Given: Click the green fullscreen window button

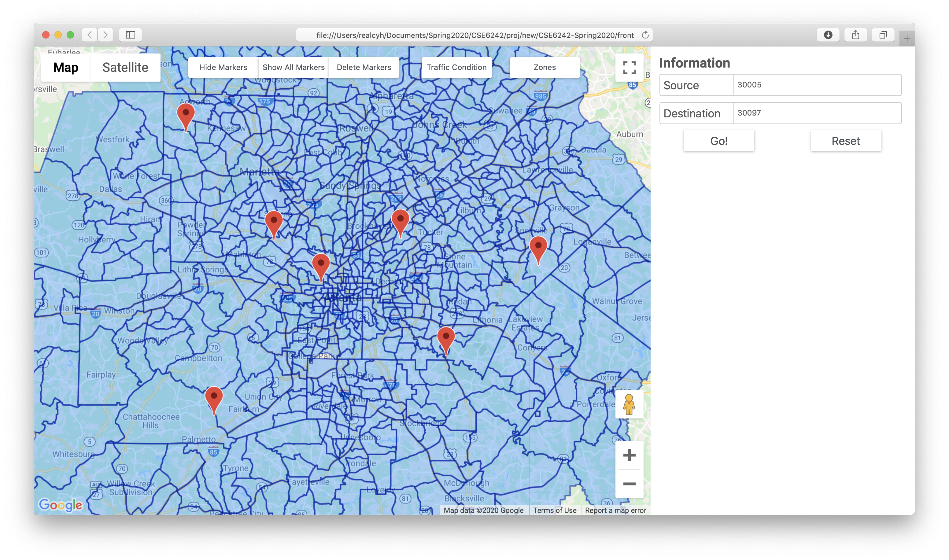Looking at the screenshot, I should (x=70, y=35).
